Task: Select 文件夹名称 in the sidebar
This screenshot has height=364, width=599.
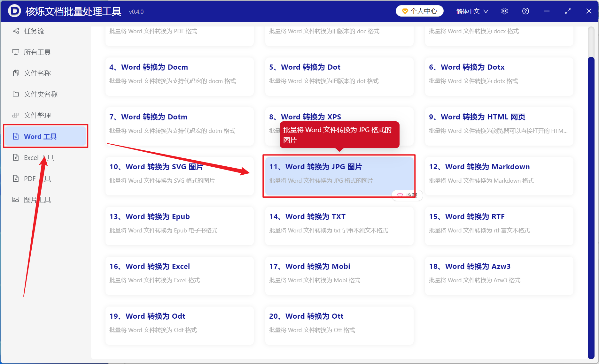Action: click(x=45, y=94)
